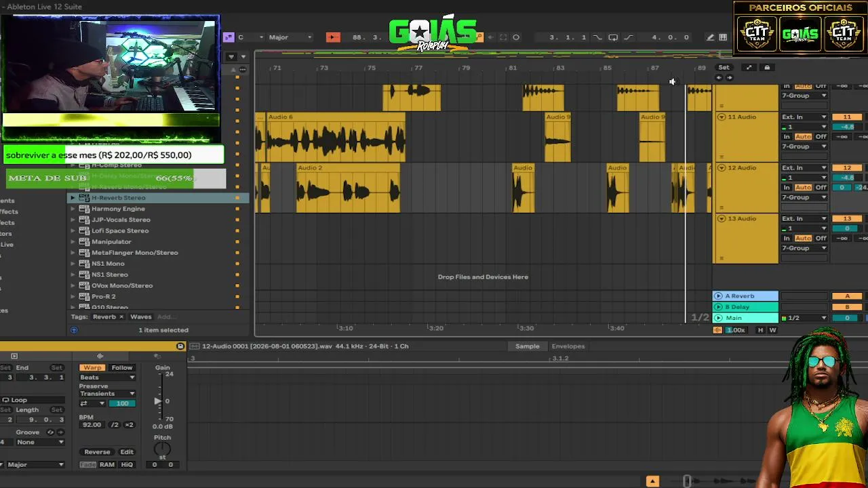Click the Reverse button
This screenshot has height=488, width=868.
pyautogui.click(x=97, y=452)
